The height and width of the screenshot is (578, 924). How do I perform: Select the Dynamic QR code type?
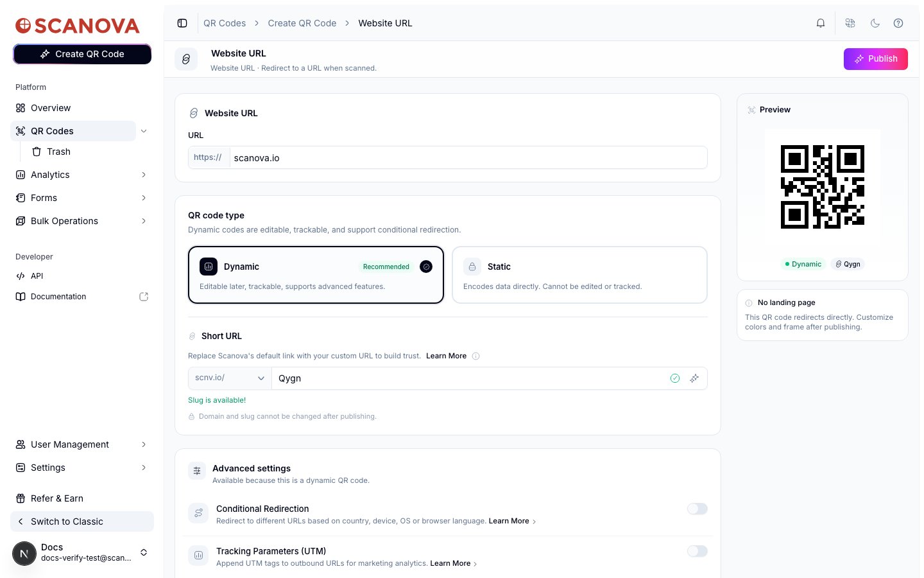point(316,275)
